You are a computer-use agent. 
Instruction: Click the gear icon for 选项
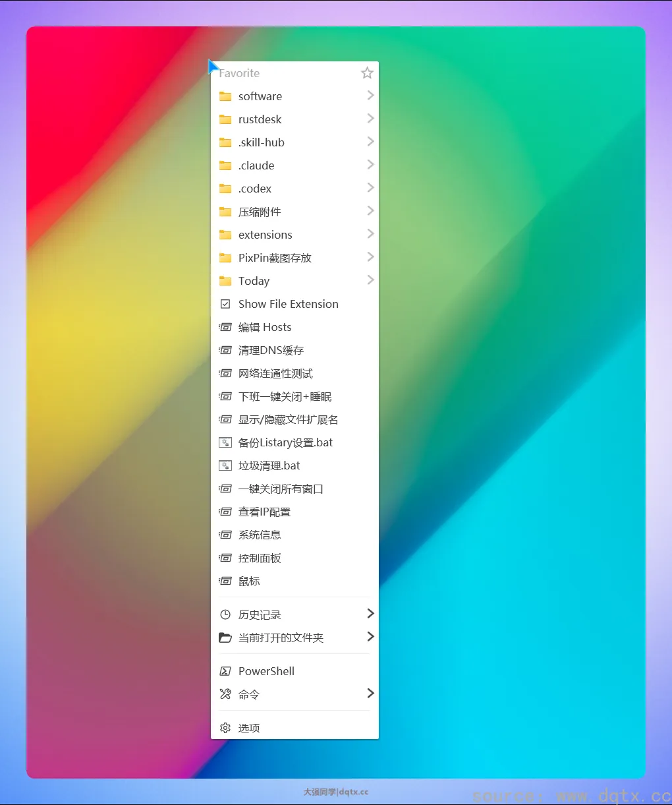coord(225,728)
